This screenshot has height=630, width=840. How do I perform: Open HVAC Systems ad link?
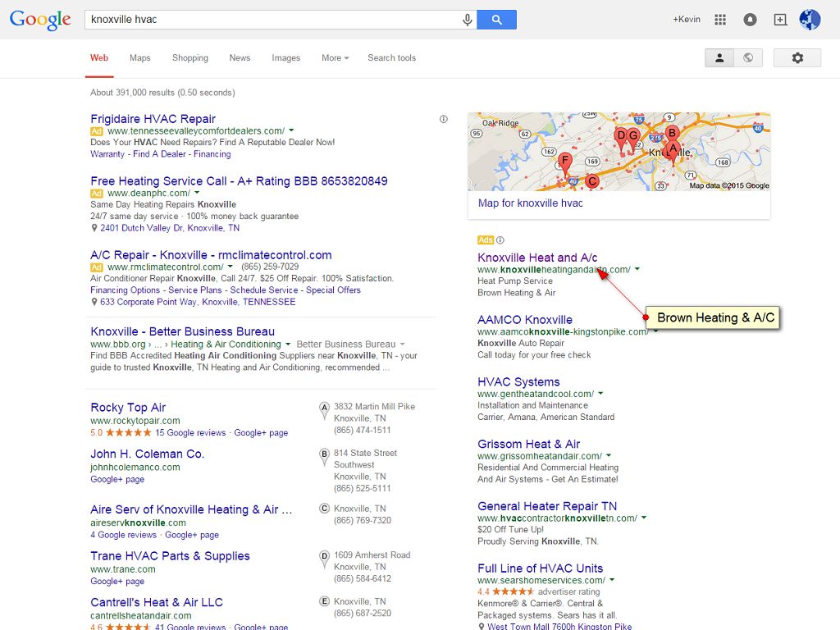coord(518,382)
